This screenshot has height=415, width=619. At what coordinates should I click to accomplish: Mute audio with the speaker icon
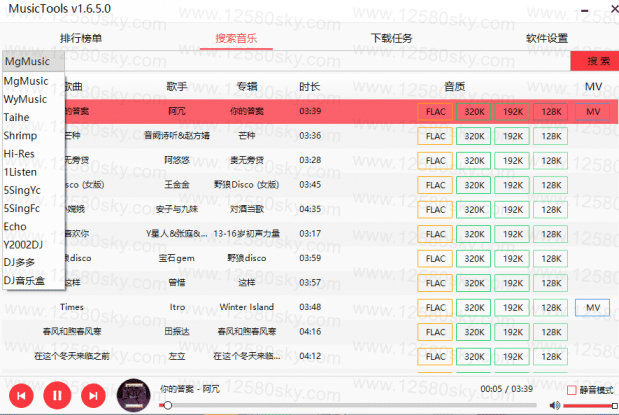[555, 405]
